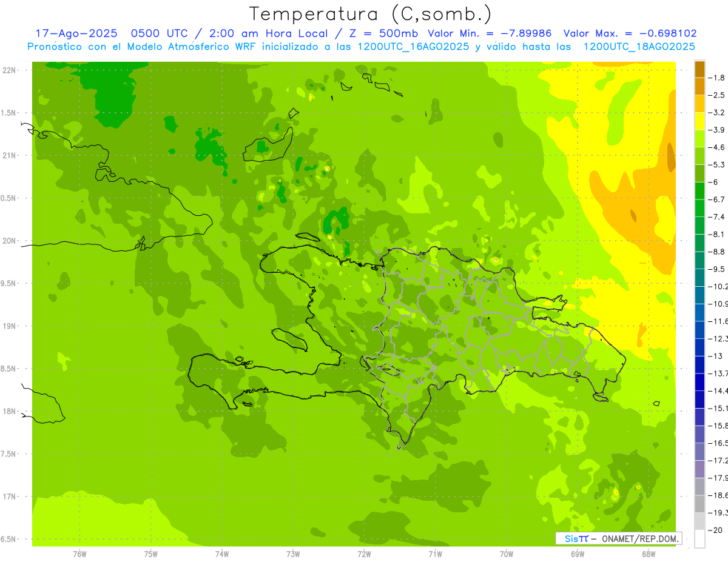Click the 72W longitude label
This screenshot has height=562, width=728.
coord(364,554)
